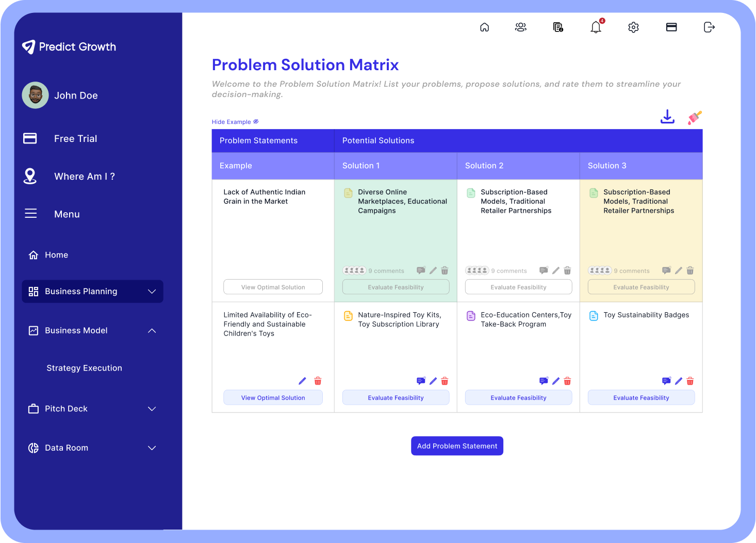Edit the Toy Sustainability Badges solution
Viewport: 756px width, 543px height.
(679, 381)
